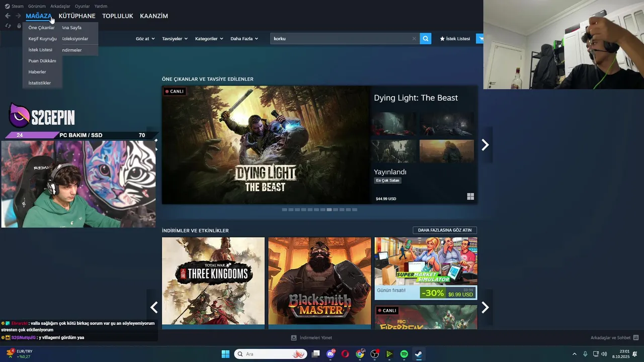Viewport: 644px width, 362px height.
Task: Click the Steam taskbar icon
Action: pyautogui.click(x=419, y=354)
